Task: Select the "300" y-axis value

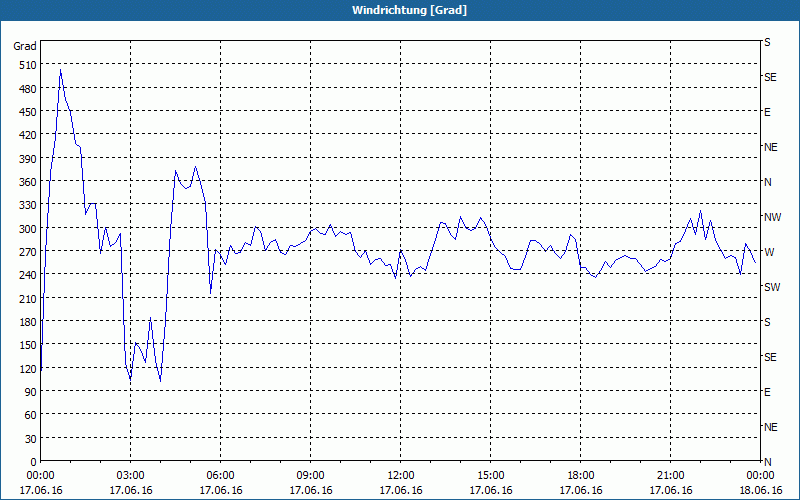Action: 28,229
